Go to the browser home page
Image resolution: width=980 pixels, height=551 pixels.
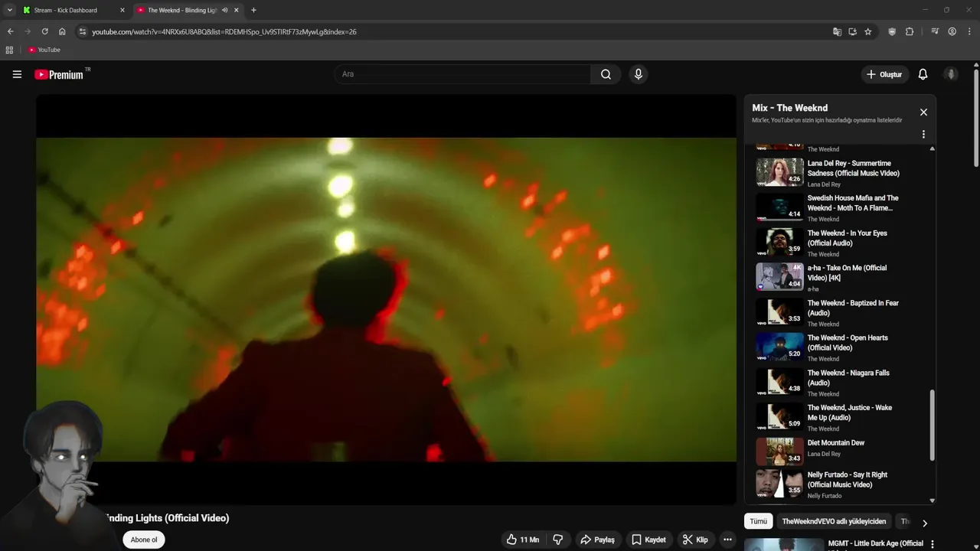click(62, 31)
